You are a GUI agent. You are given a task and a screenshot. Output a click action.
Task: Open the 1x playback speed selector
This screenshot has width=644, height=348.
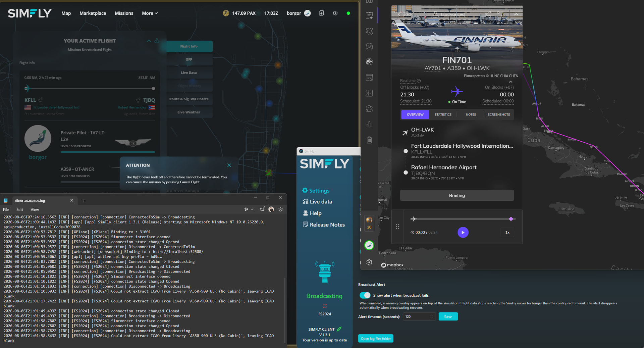(x=507, y=232)
